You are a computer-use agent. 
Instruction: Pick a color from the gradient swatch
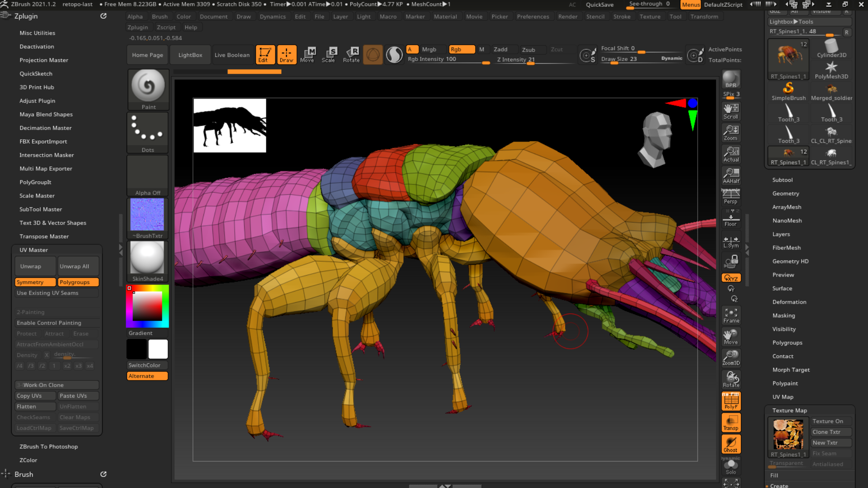[x=147, y=306]
